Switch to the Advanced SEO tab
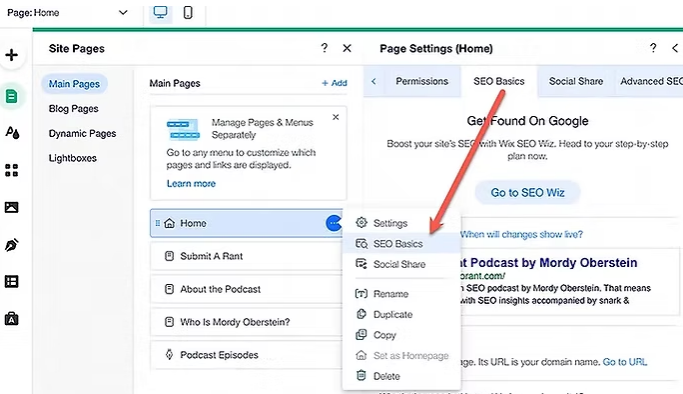Screen dimensions: 683x394 [649, 81]
